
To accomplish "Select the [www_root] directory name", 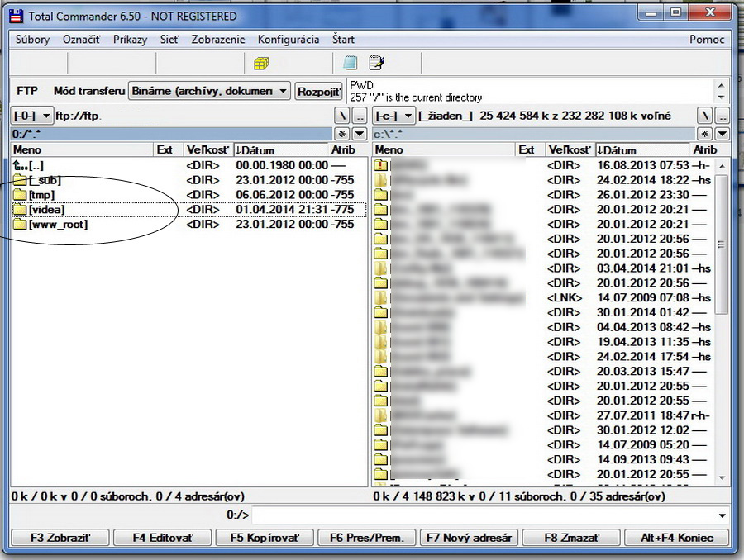I will point(59,225).
